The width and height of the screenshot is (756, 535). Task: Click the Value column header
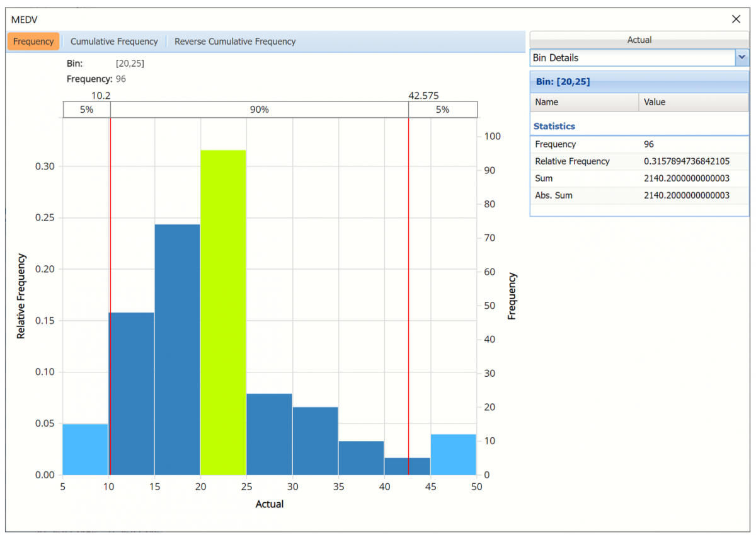[693, 102]
